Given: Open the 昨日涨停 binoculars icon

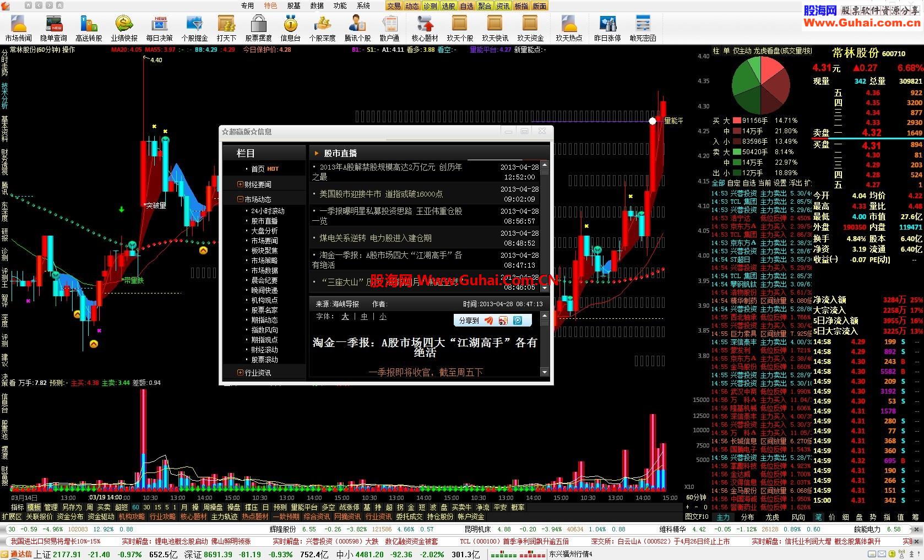Looking at the screenshot, I should tap(607, 29).
